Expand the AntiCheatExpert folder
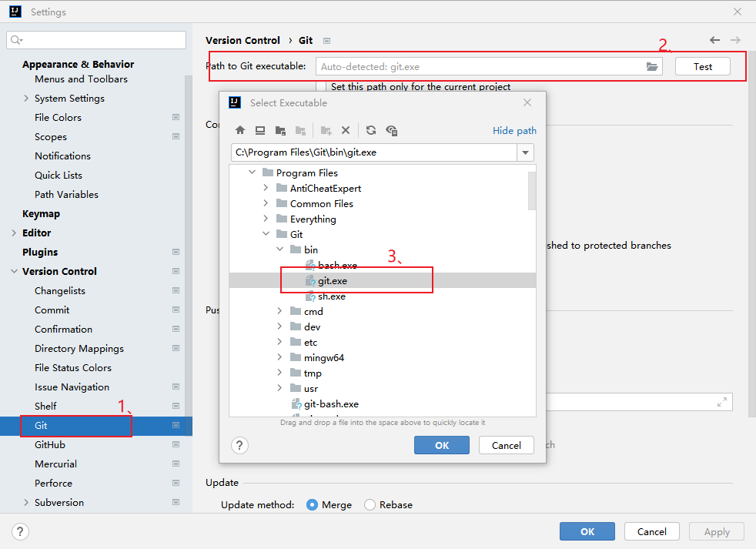756x549 pixels. [266, 188]
